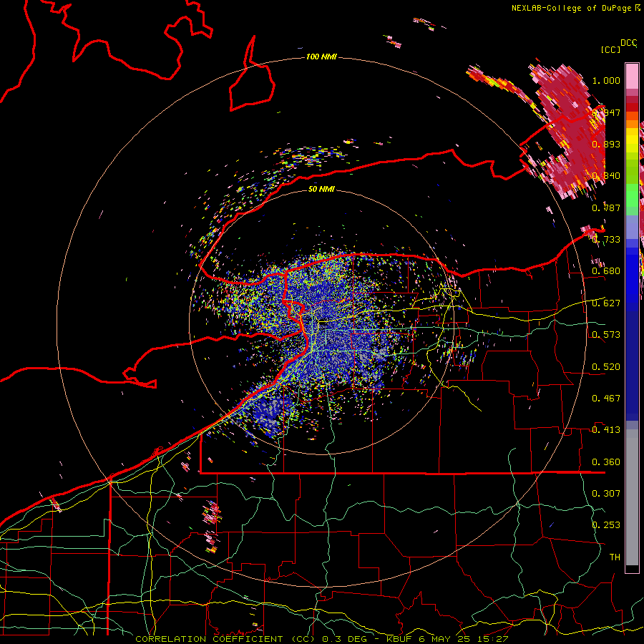Click the 0.253 legend value

(606, 525)
